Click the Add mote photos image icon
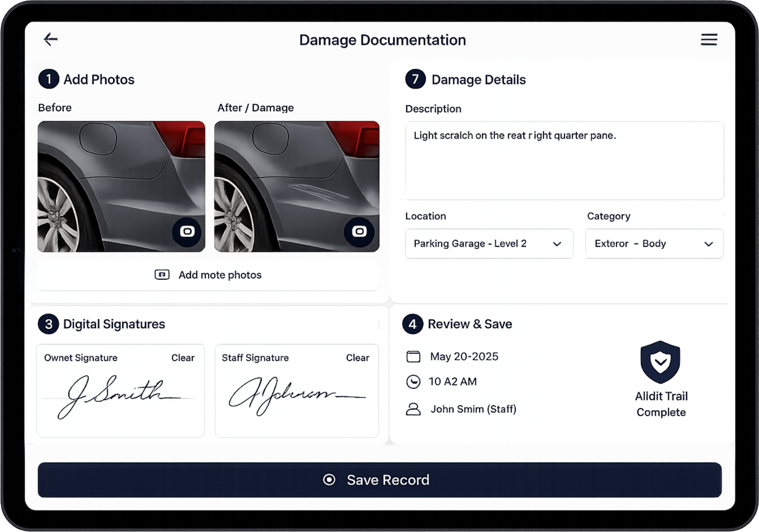 point(162,275)
